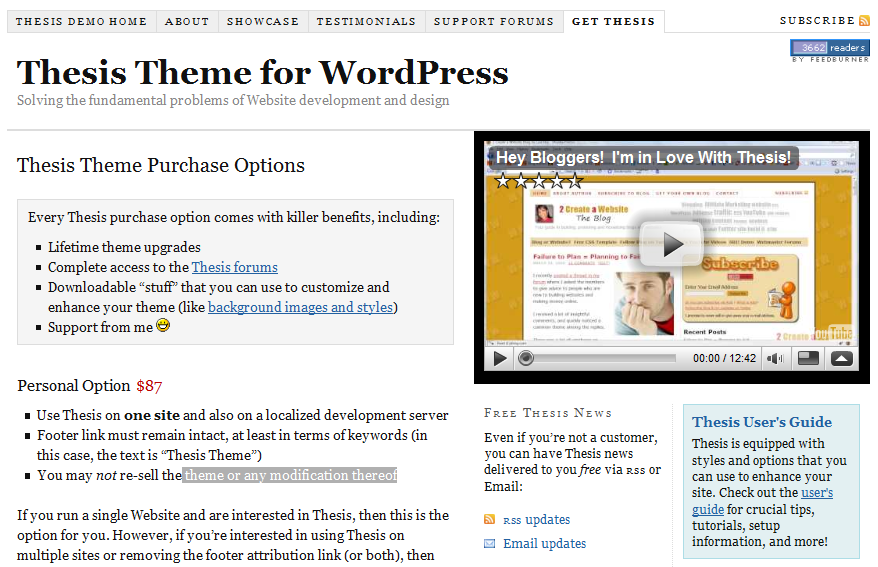Click the smiley emoticon after Support from me
Image resolution: width=878 pixels, height=567 pixels.
click(163, 325)
